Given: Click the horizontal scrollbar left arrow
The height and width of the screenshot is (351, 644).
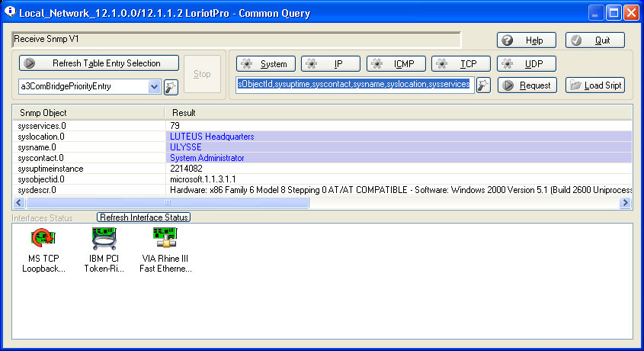Looking at the screenshot, I should click(19, 203).
